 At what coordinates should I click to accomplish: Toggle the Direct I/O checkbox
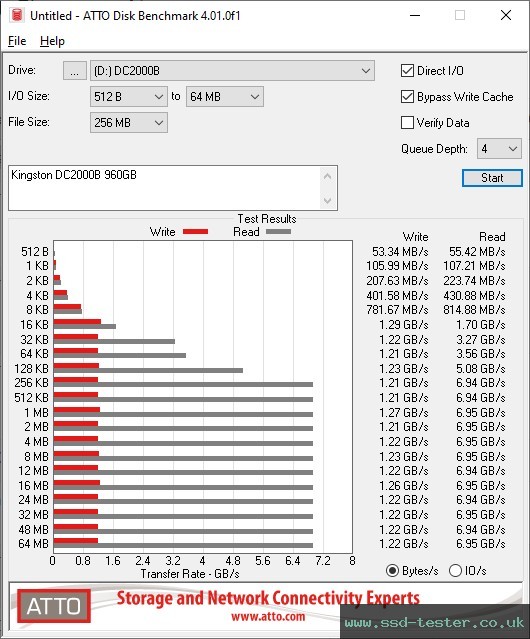pyautogui.click(x=407, y=71)
